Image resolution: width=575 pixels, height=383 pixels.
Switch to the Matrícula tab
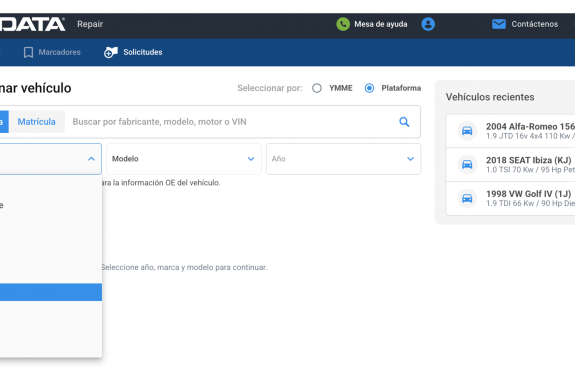click(37, 122)
